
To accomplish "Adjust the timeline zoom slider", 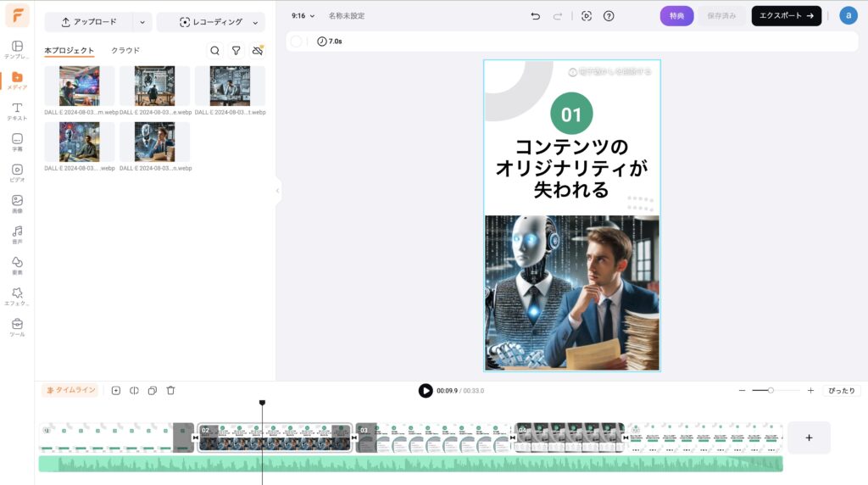I will (770, 390).
